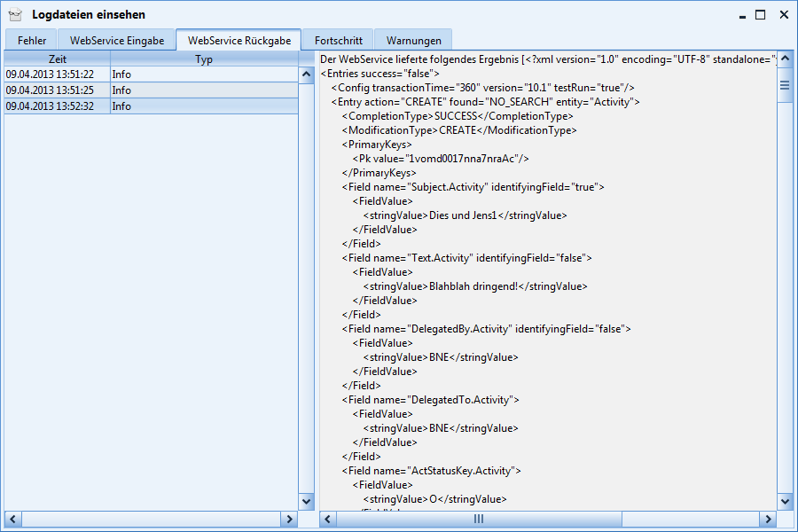Click the XML pane's scroll down arrow
This screenshot has height=532, width=798.
click(x=785, y=501)
